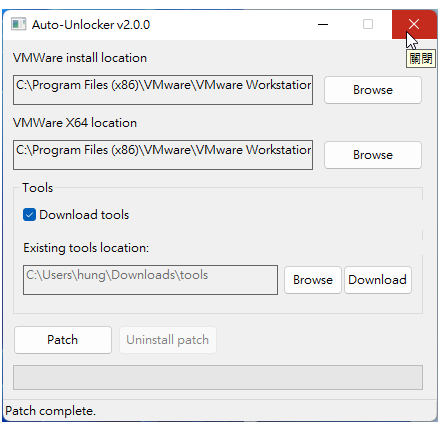439x428 pixels.
Task: Click the Auto-Unlocker v2.0.0 title text
Action: click(91, 25)
